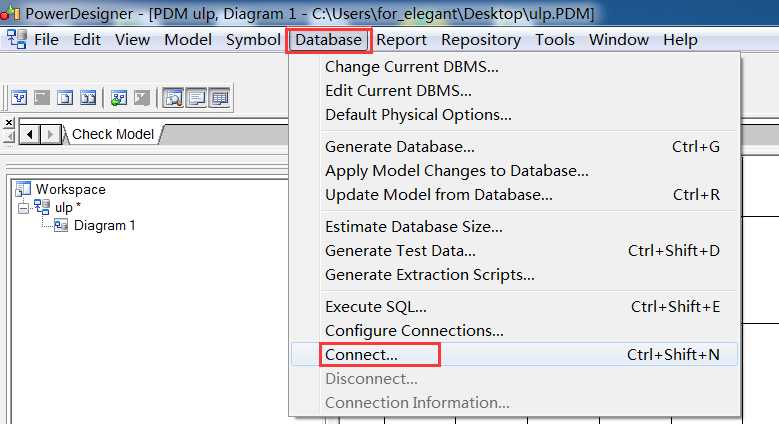Open Default Physical Options

pyautogui.click(x=514, y=115)
